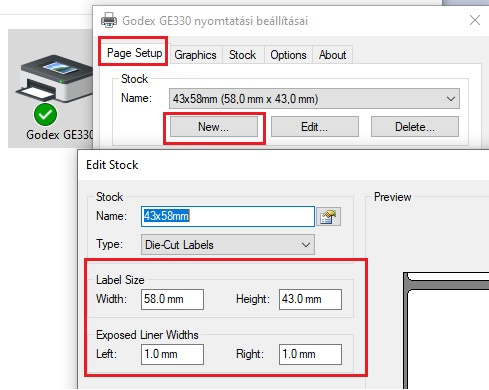Click the green checkmark default printer badge
Viewport: 489px width, 390px height.
(x=45, y=115)
